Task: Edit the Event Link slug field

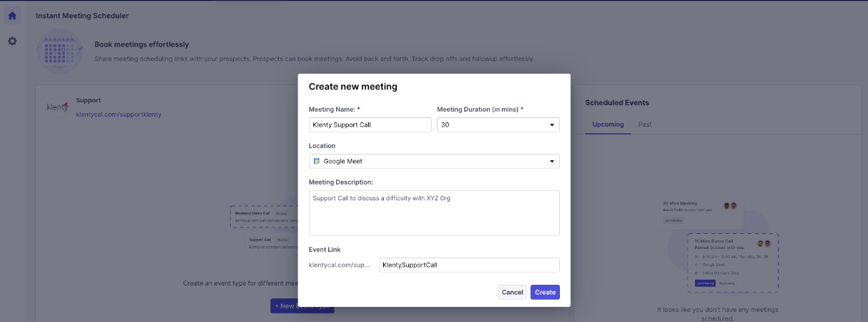Action: click(469, 265)
